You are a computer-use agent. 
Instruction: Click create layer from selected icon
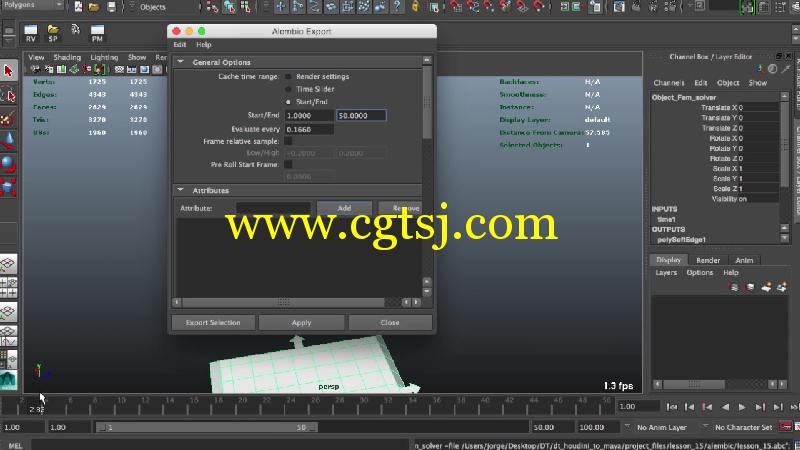click(782, 288)
